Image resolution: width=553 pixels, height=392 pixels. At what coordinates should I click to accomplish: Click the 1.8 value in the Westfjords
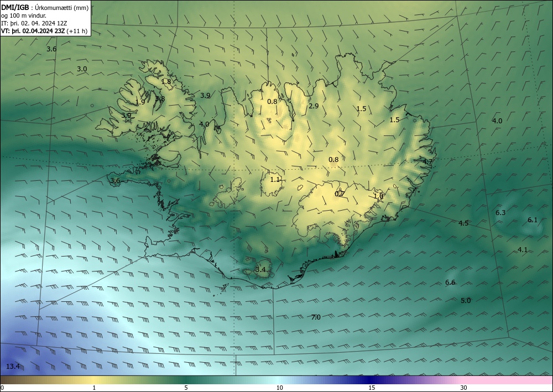166,82
